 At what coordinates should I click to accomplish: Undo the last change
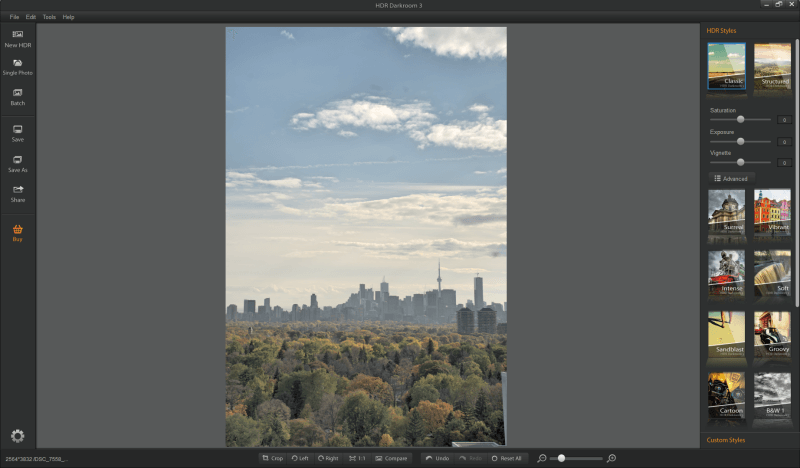click(437, 458)
